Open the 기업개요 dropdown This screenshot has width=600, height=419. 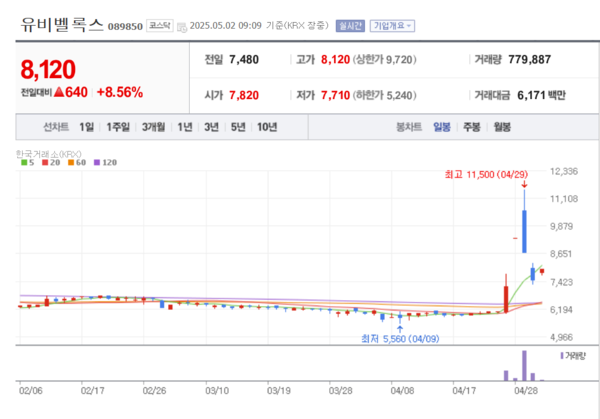(x=392, y=26)
